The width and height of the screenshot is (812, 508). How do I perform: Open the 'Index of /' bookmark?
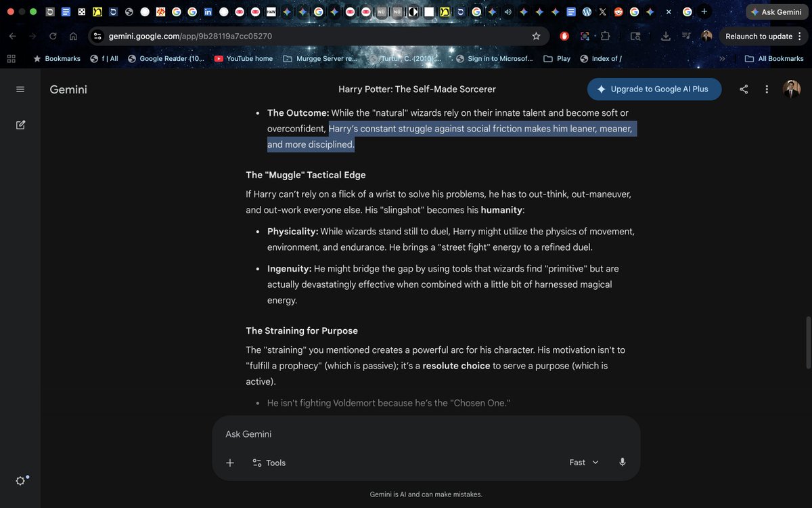601,59
